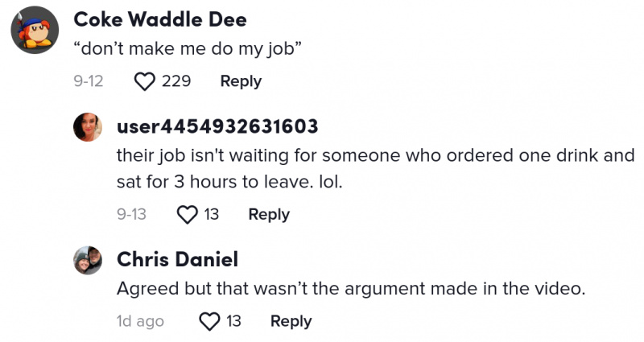Reply to Coke Waddle Dee's comment
The width and height of the screenshot is (644, 342).
point(241,81)
